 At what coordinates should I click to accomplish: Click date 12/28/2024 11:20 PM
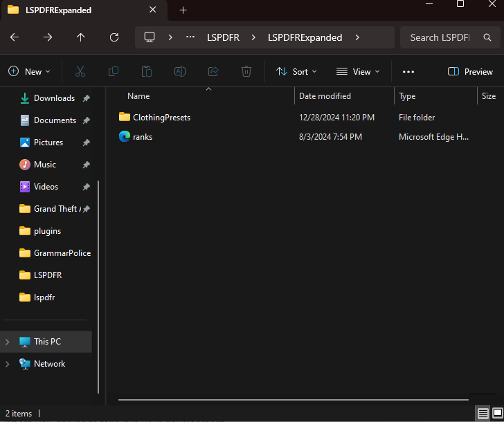click(x=336, y=118)
